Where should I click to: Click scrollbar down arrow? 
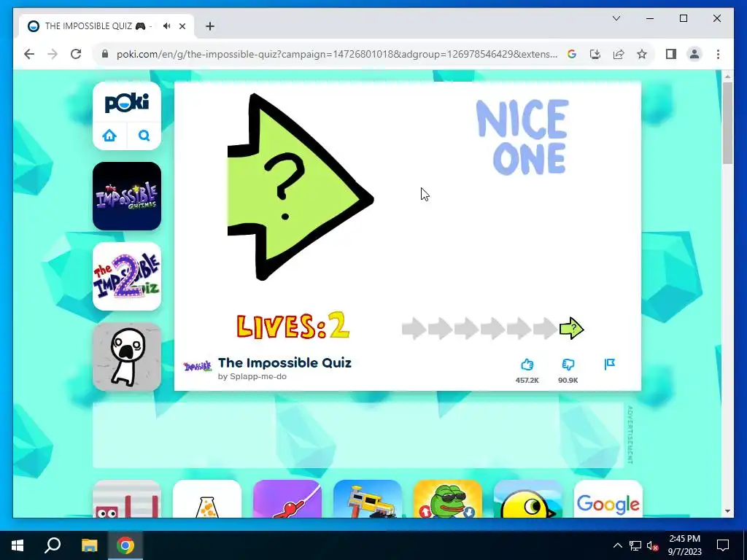click(727, 511)
